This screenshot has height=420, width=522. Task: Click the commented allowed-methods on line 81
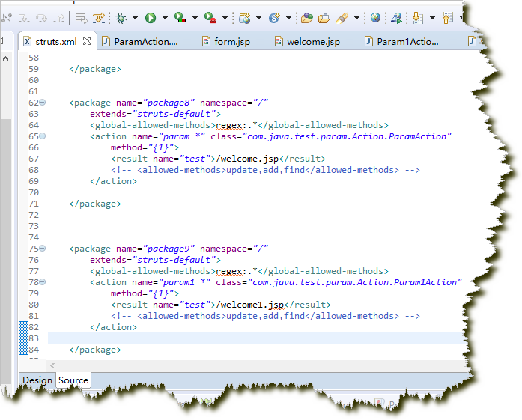(x=265, y=316)
